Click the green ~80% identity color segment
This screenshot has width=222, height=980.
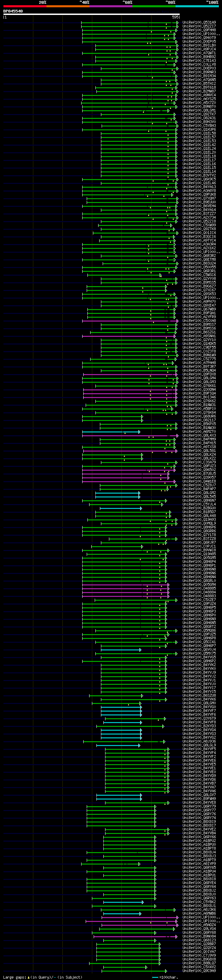click(x=154, y=6)
